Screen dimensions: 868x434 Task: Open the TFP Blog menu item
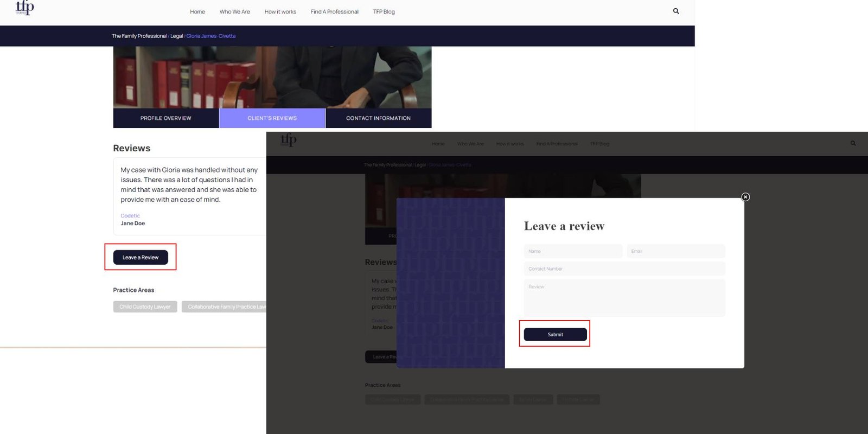point(384,12)
